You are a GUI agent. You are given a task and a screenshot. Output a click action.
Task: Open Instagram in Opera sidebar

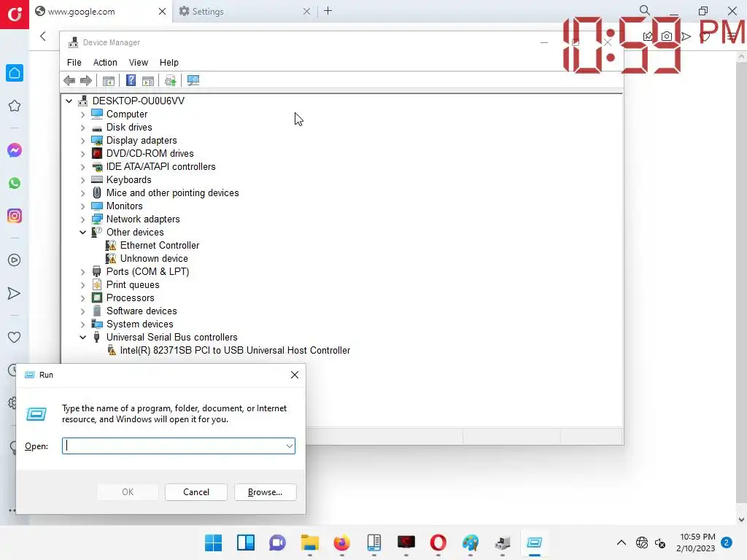[x=15, y=216]
